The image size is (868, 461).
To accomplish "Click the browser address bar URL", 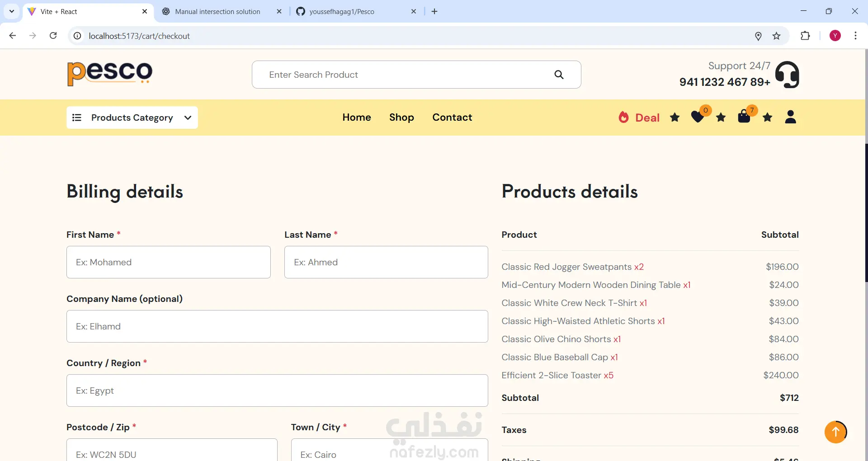I will [x=139, y=36].
